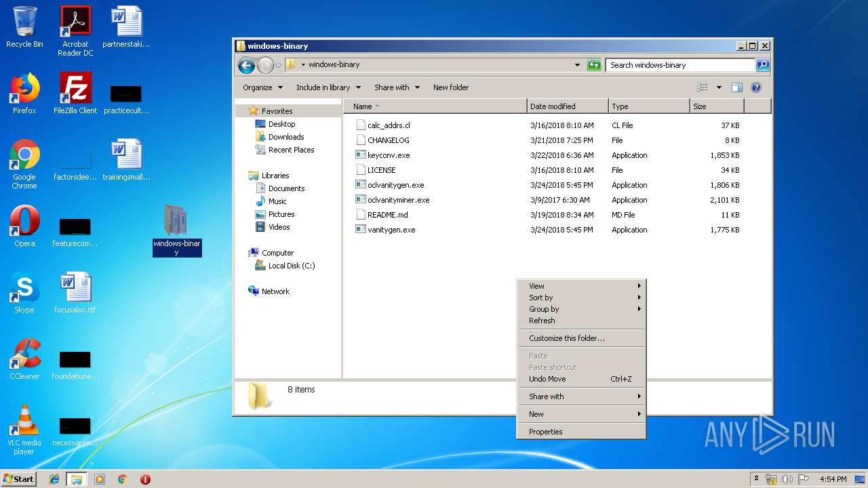Open Recent Places in navigation pane
The image size is (868, 488).
coord(291,150)
